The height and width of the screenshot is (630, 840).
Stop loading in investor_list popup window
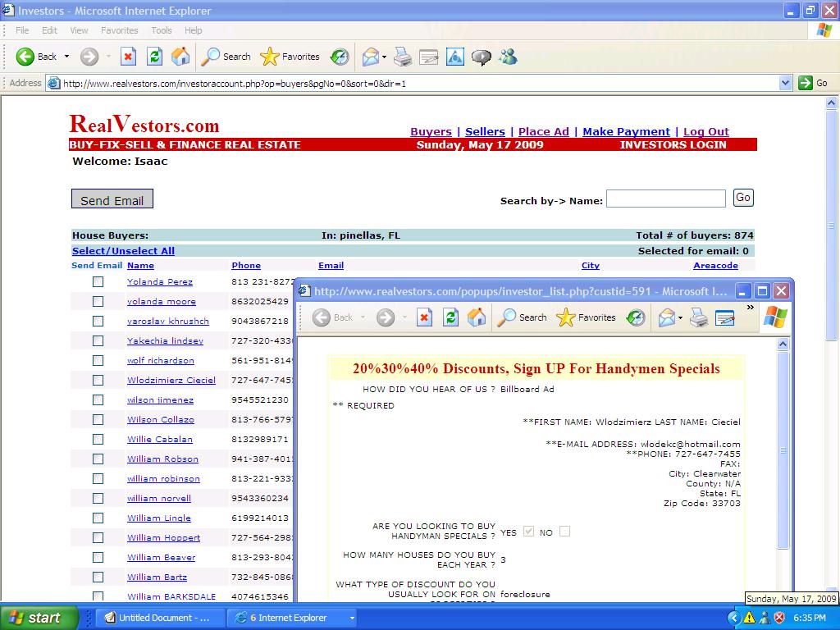(424, 317)
